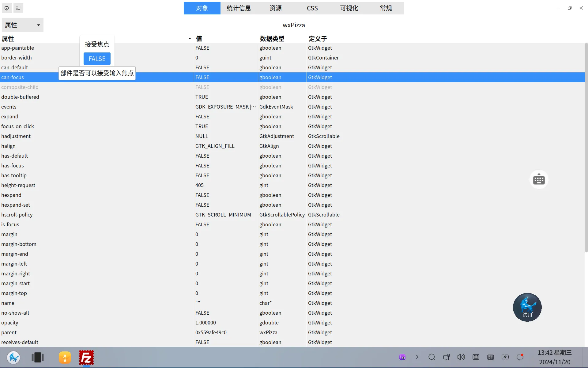Image resolution: width=588 pixels, height=368 pixels.
Task: Select the has-default property row
Action: click(292, 156)
